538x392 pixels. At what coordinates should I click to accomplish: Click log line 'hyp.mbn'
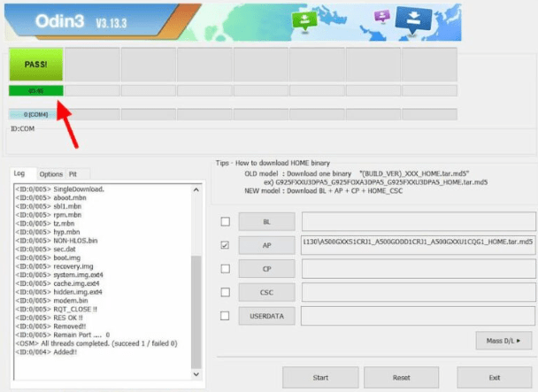coord(48,232)
